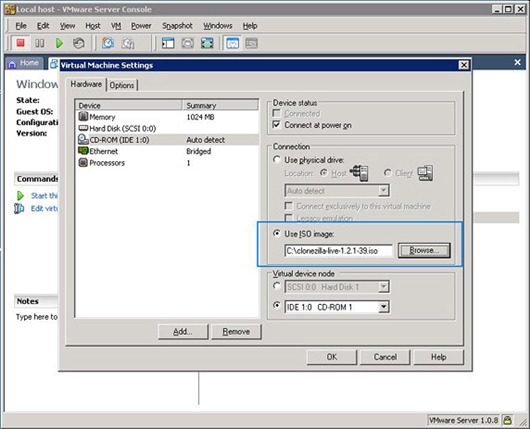Click the lock icon in status bar
This screenshot has width=530, height=429.
pos(507,420)
